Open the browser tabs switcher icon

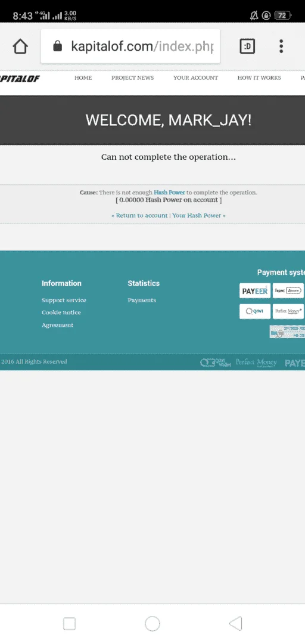click(x=247, y=47)
